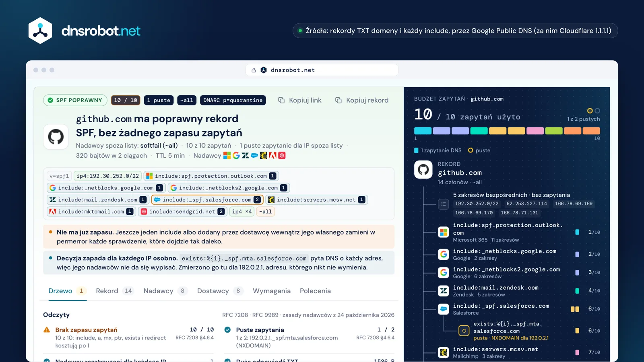This screenshot has height=362, width=644.
Task: Click the 62.253.227.114 range chip
Action: pyautogui.click(x=526, y=204)
